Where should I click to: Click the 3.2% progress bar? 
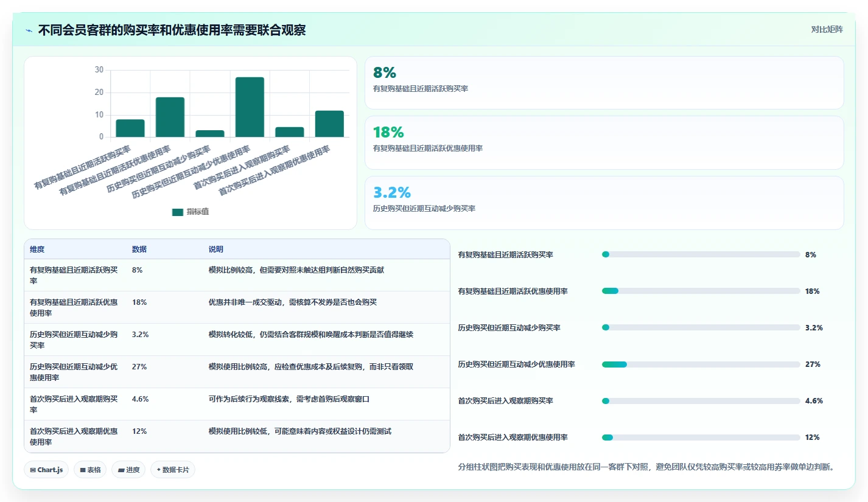click(701, 328)
